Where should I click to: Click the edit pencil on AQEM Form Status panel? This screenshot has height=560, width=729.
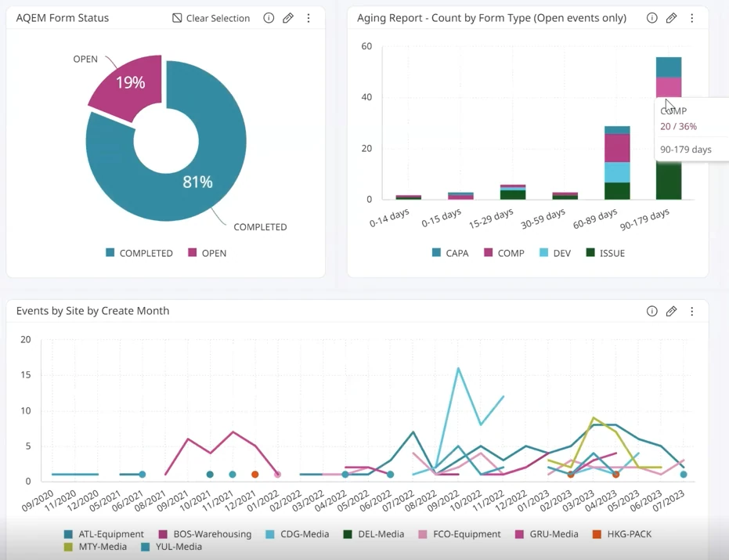[x=288, y=17]
